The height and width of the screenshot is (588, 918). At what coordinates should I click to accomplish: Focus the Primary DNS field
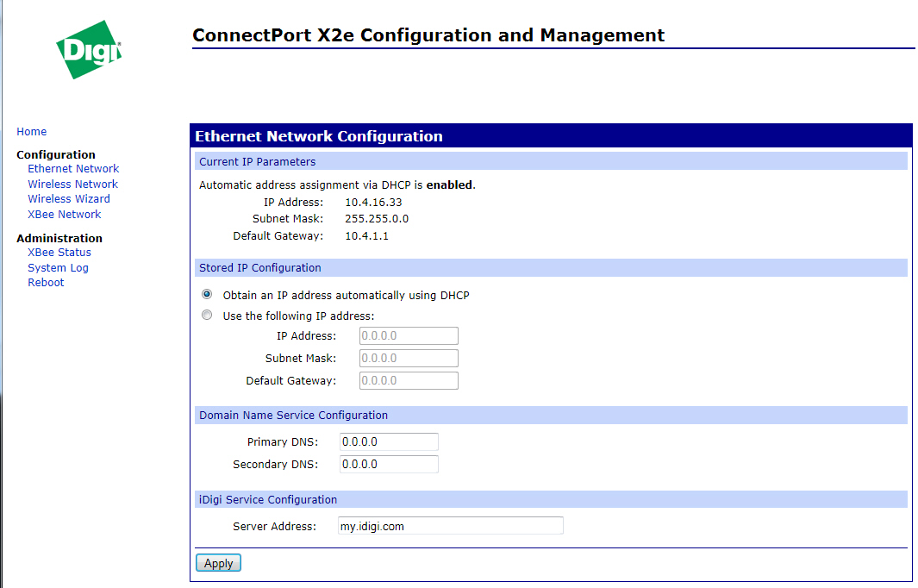[x=389, y=442]
